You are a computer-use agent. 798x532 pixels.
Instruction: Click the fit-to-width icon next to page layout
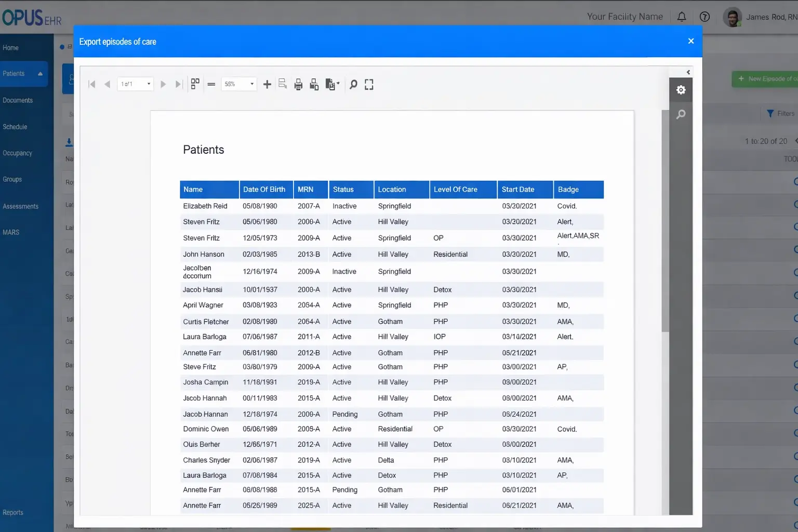pos(211,84)
